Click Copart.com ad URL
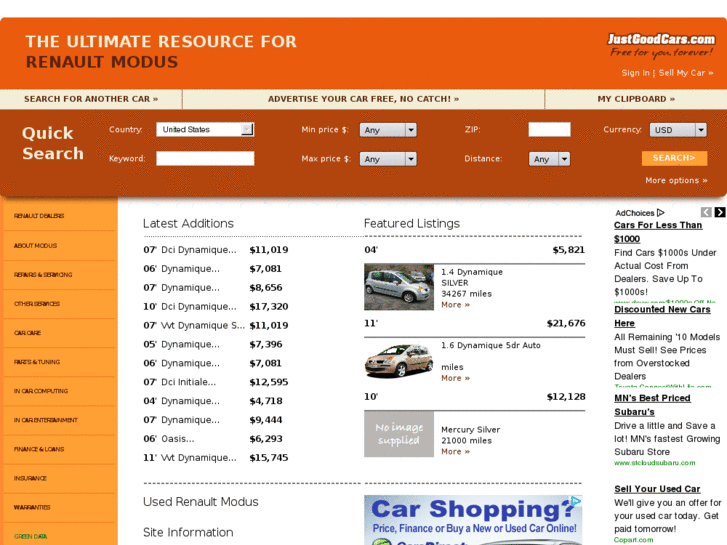Viewport: 727px width, 545px height. (633, 540)
